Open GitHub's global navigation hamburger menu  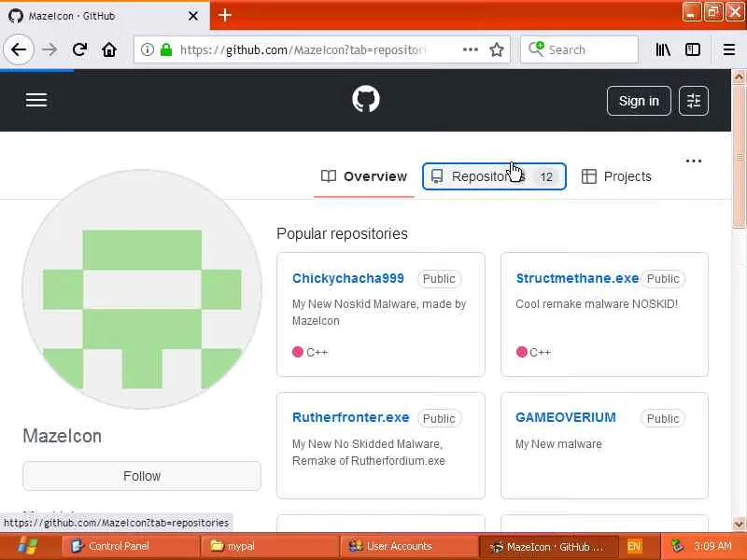(x=36, y=100)
